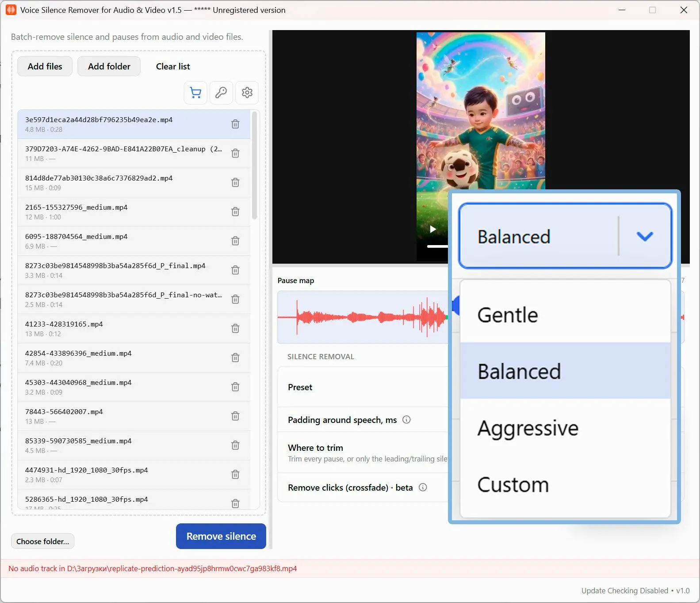Image resolution: width=700 pixels, height=603 pixels.
Task: Collapse the Balanced preset dropdown chevron
Action: [645, 236]
